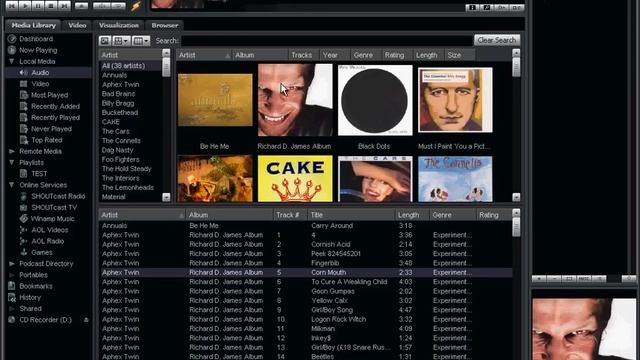Open the Browser tab
Screen dimensions: 640x360
(x=165, y=25)
